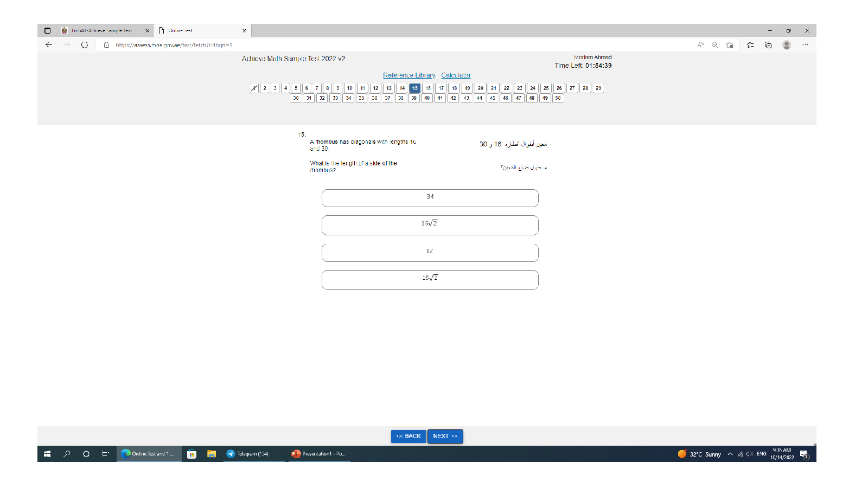
Task: Open the browser Favorites list button
Action: click(750, 45)
